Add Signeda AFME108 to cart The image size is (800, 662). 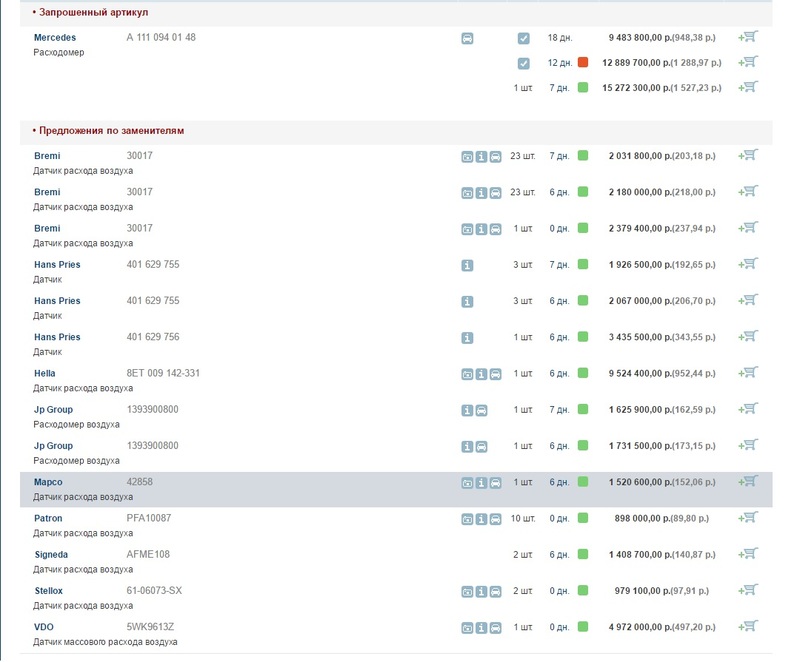click(x=747, y=555)
